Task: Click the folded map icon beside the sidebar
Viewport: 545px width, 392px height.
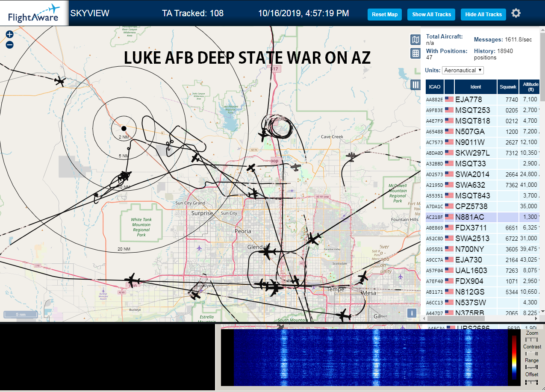Action: [x=415, y=40]
